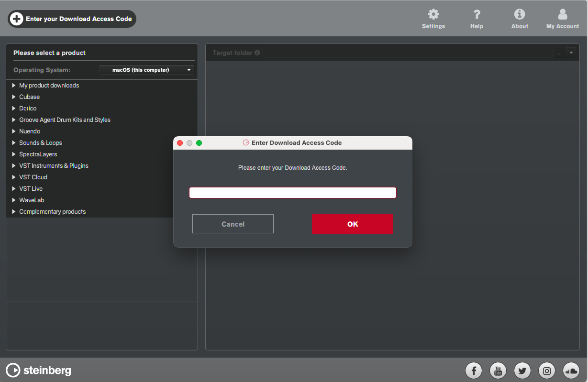Open Steinberg Instagram page icon

point(546,370)
